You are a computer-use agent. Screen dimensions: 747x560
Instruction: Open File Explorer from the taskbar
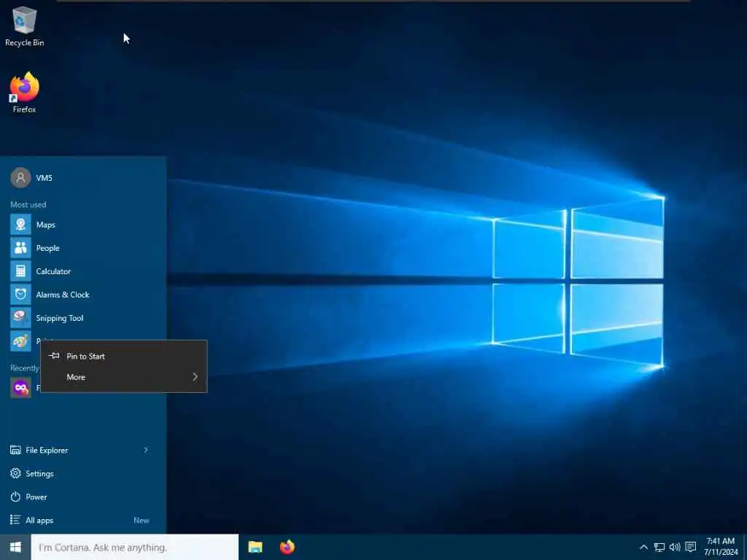click(255, 547)
